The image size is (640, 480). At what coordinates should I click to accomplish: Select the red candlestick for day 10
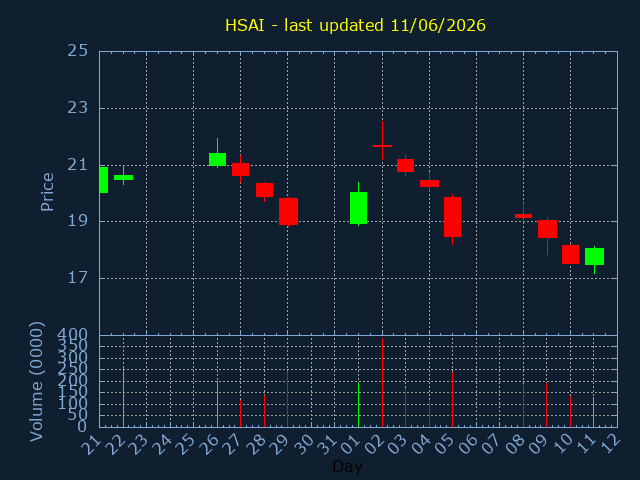tap(570, 254)
